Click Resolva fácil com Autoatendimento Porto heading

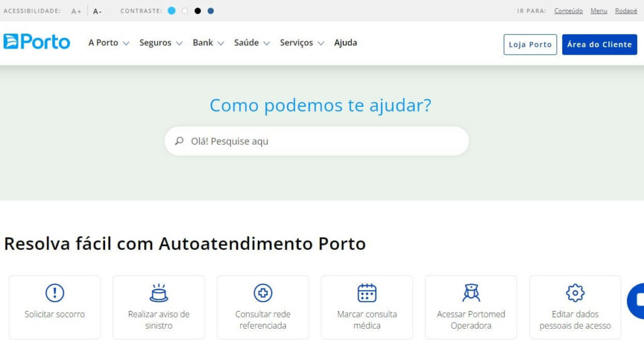coord(185,244)
